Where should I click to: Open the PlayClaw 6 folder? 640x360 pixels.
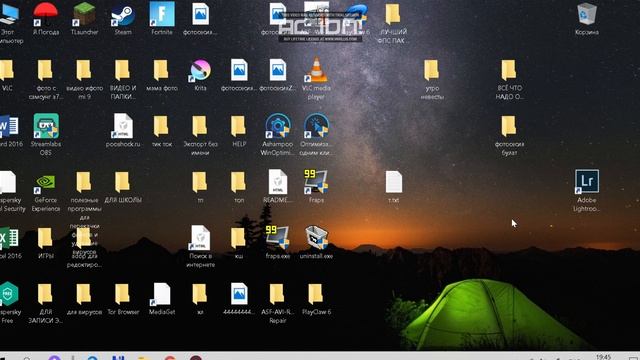316,294
